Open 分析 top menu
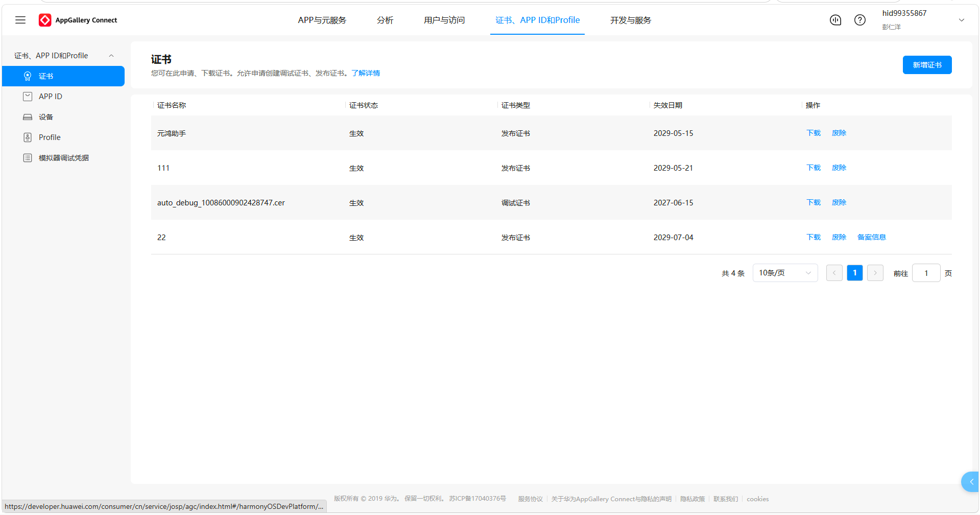The width and height of the screenshot is (980, 515). coord(385,20)
